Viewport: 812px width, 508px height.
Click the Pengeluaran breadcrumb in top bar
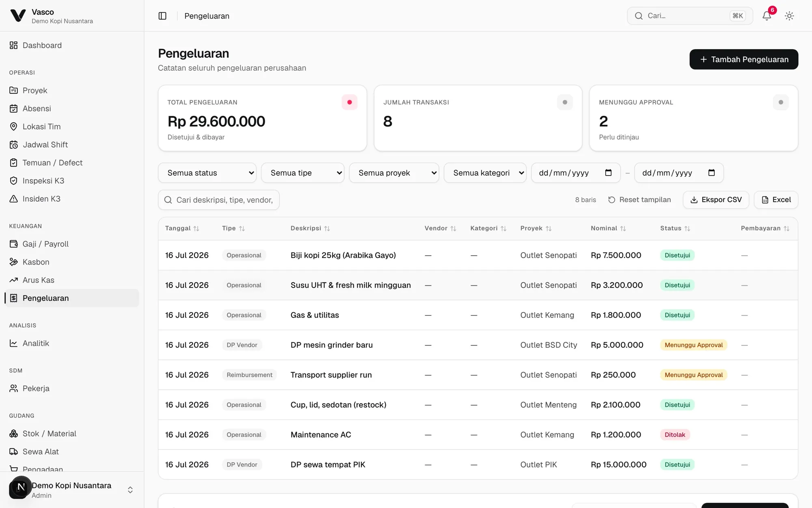pyautogui.click(x=207, y=16)
